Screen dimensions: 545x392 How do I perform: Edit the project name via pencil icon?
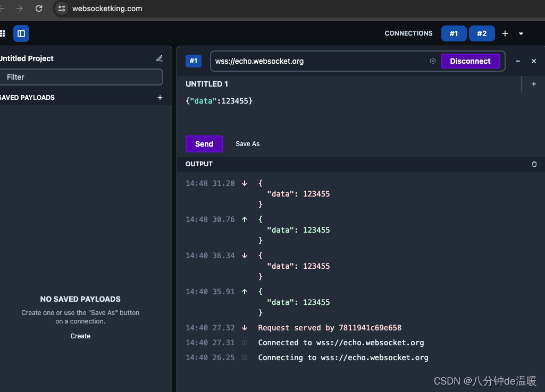click(159, 58)
